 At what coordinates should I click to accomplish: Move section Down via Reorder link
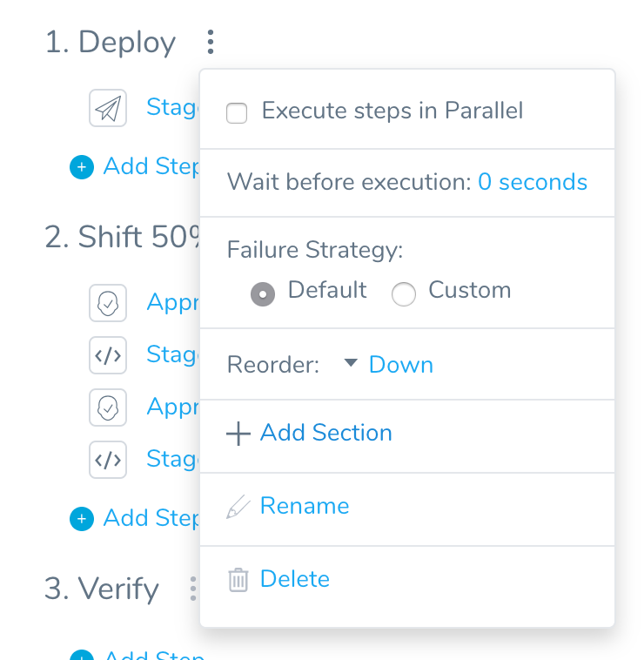(401, 365)
